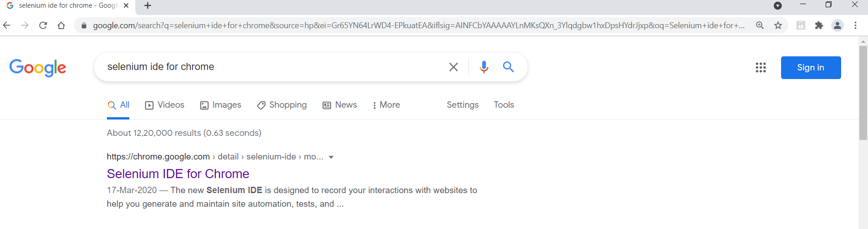The height and width of the screenshot is (229, 868).
Task: Reload the current page
Action: tap(43, 25)
